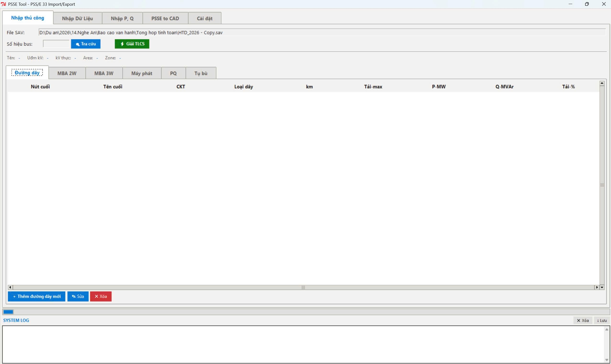The height and width of the screenshot is (364, 611).
Task: Open the MBA 3W sub-tab
Action: (104, 73)
